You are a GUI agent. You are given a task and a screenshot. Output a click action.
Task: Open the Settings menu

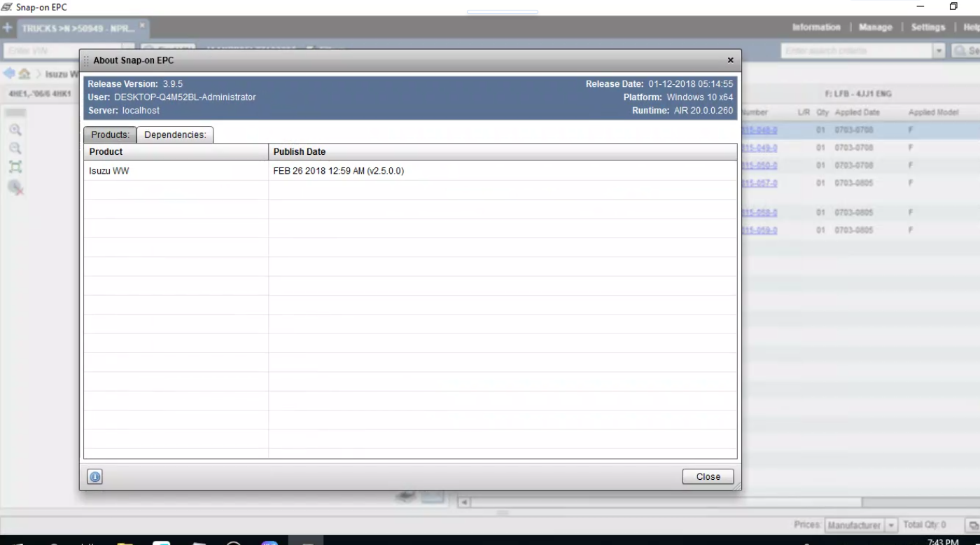(928, 27)
